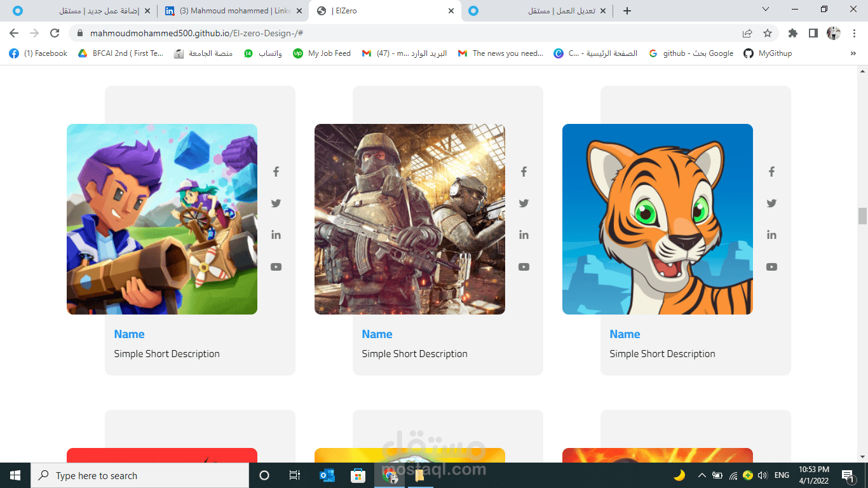868x488 pixels.
Task: Click the soldier game thumbnail image
Action: coord(410,219)
